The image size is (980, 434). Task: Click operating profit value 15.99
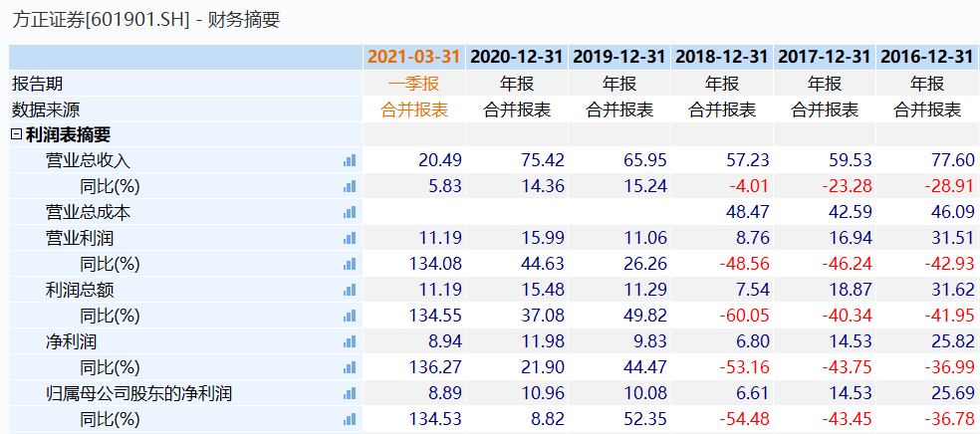click(543, 238)
